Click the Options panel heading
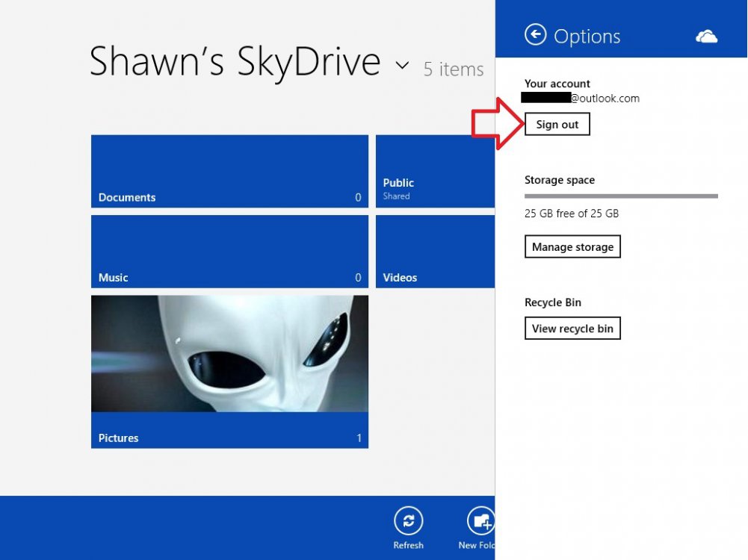 point(587,34)
